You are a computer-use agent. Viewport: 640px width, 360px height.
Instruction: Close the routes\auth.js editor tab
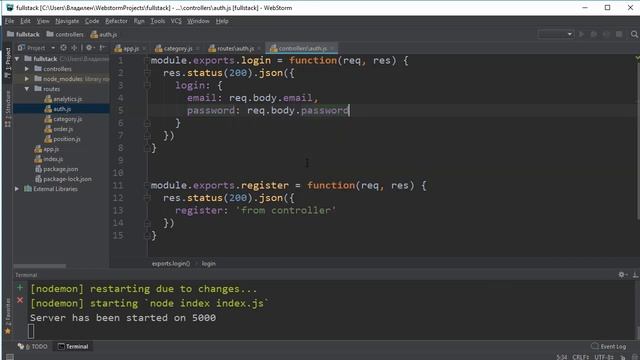point(259,49)
